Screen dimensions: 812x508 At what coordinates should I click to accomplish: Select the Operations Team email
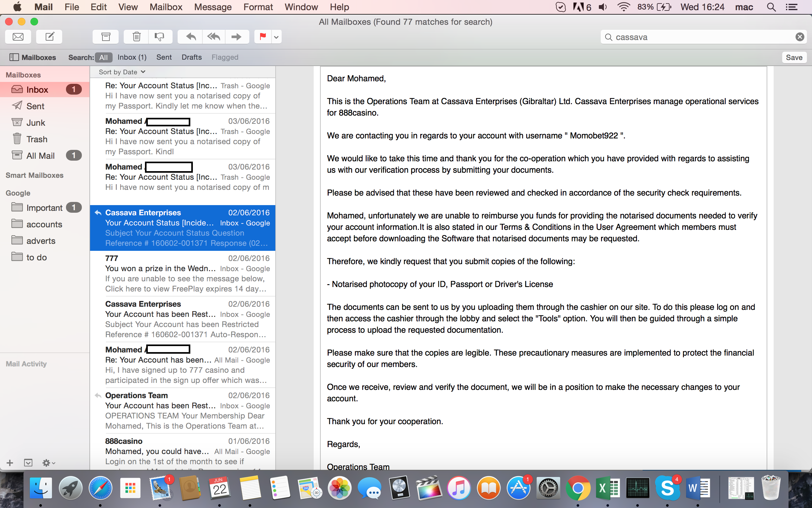coord(183,411)
